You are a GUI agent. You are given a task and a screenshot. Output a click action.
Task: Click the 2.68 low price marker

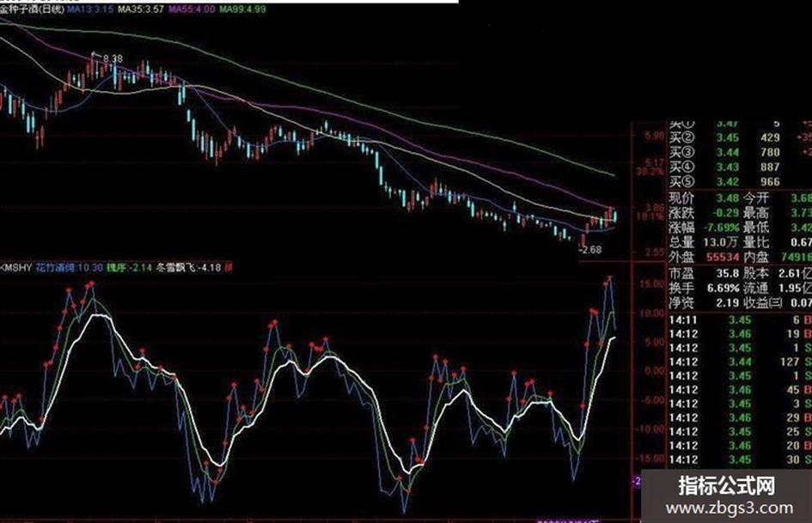[591, 250]
